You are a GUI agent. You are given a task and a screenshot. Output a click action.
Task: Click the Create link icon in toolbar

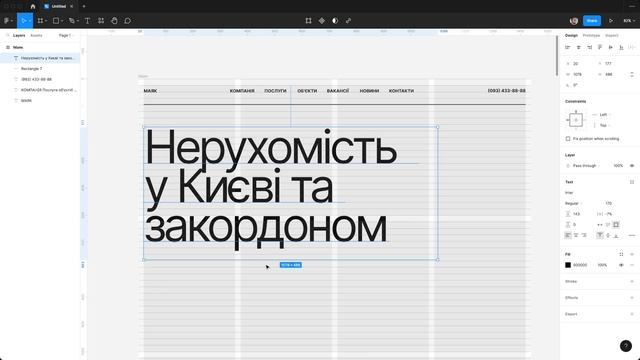tap(348, 20)
